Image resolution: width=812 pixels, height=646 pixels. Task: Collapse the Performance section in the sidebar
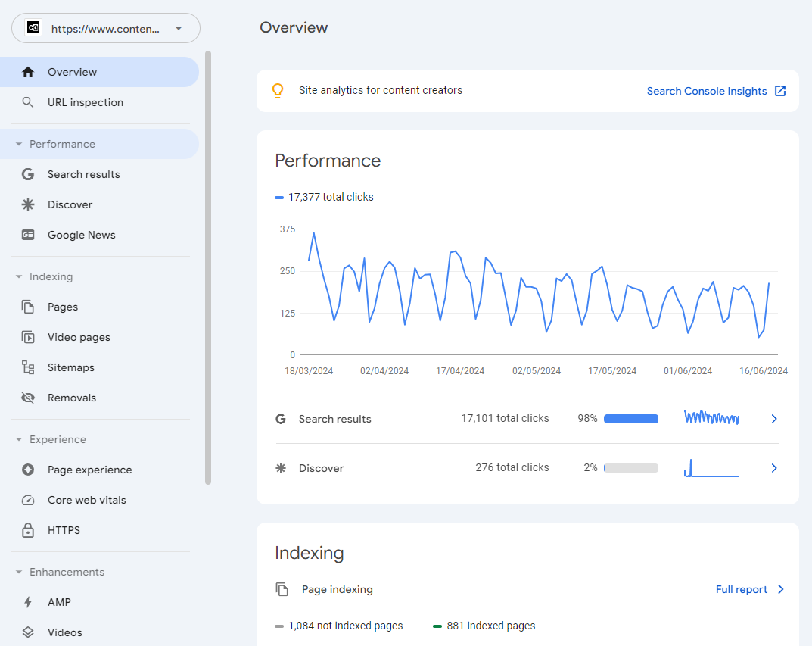coord(18,143)
